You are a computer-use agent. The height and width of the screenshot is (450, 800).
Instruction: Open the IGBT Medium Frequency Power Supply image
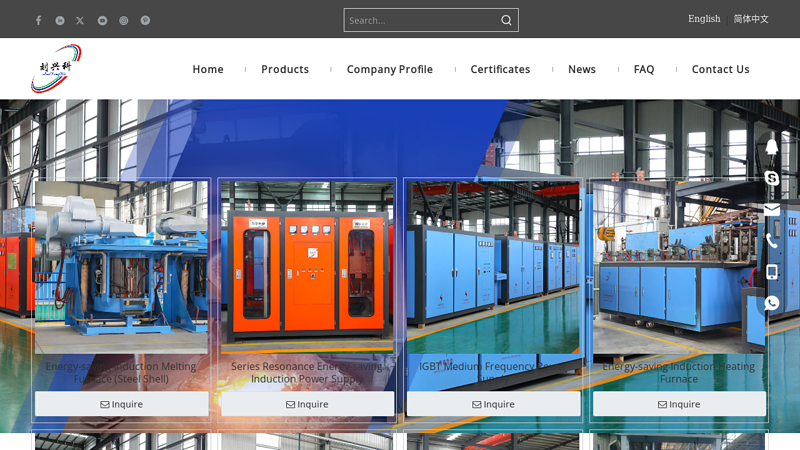coord(493,267)
